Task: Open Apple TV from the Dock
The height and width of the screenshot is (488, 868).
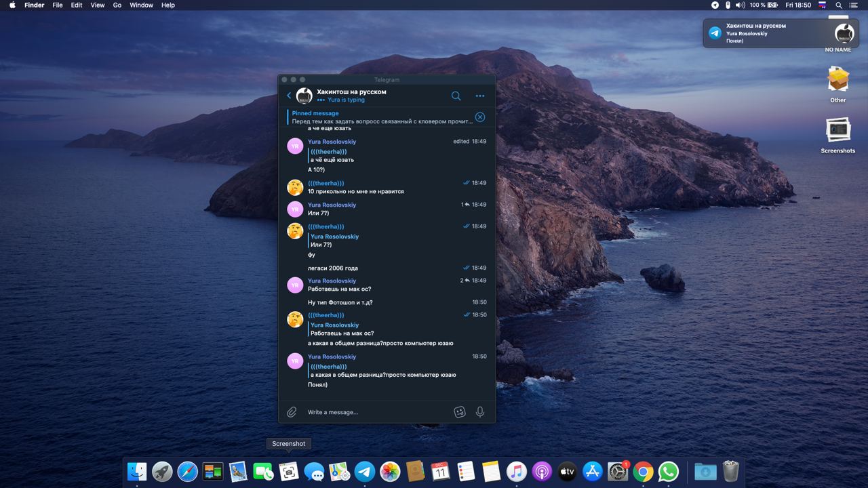Action: 568,471
